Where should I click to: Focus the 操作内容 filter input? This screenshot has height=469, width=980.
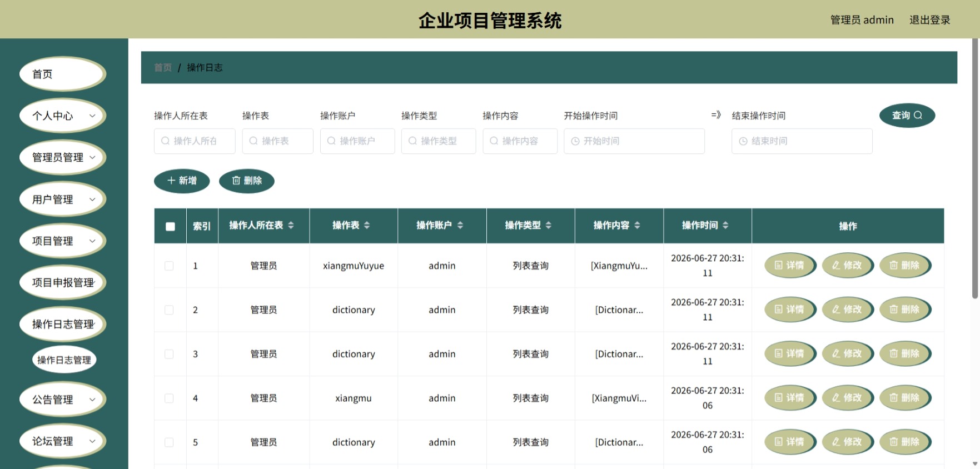coord(520,141)
